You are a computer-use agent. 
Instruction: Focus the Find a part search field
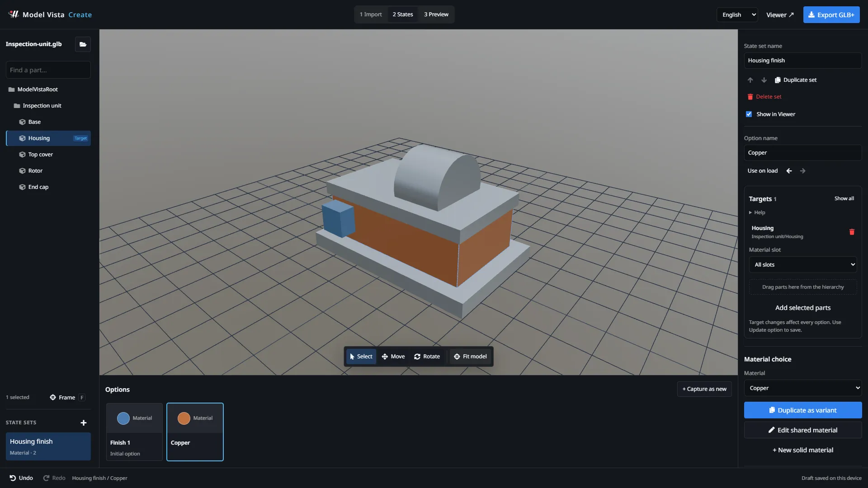tap(48, 70)
